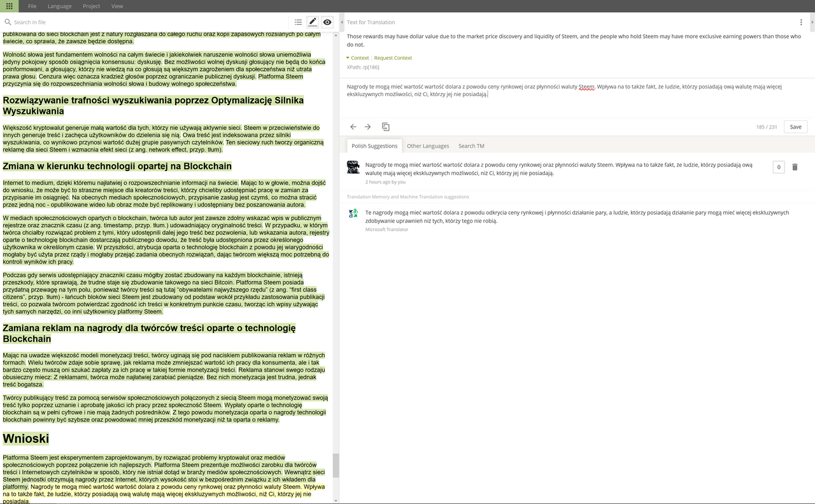This screenshot has width=815, height=504.
Task: Open the three-dot editor options menu
Action: pyautogui.click(x=801, y=22)
